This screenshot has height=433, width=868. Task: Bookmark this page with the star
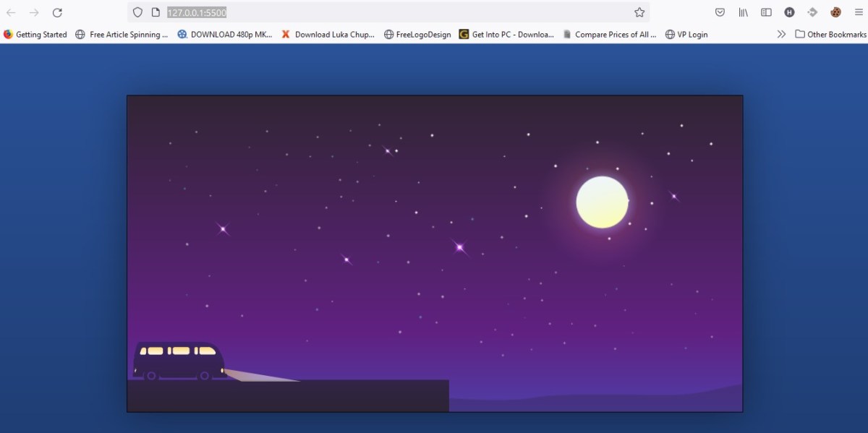639,12
